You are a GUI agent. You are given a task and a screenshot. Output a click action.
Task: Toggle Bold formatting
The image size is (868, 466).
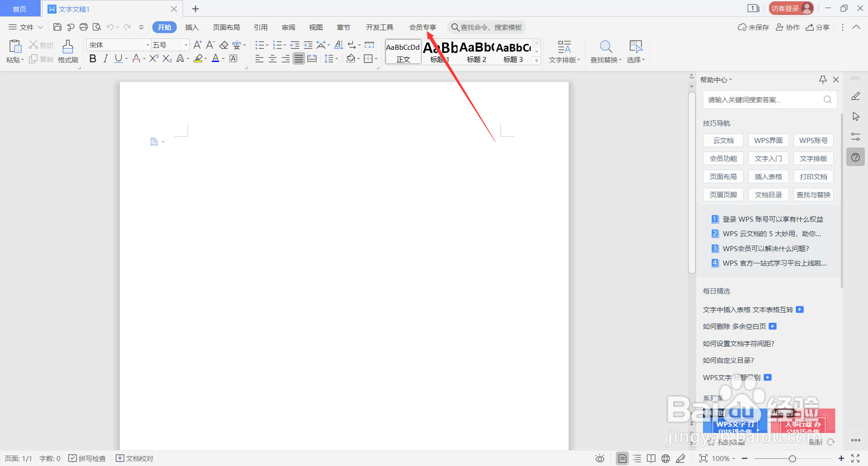tap(93, 58)
